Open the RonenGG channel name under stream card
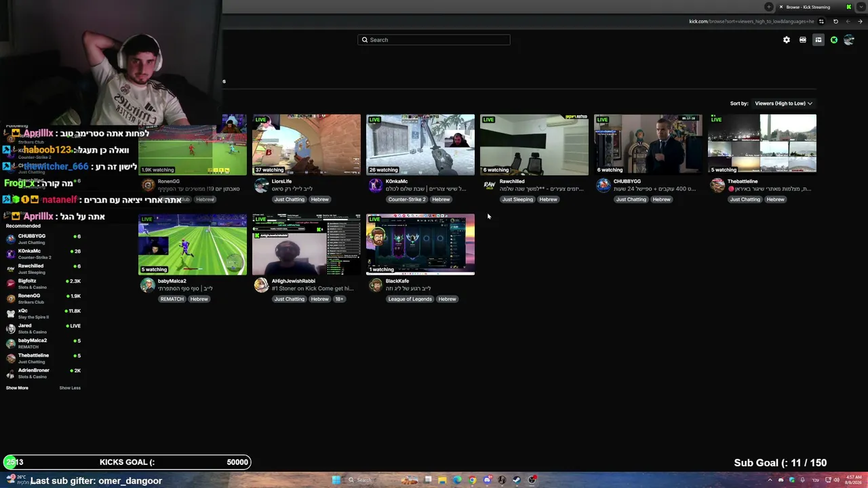 (x=169, y=182)
